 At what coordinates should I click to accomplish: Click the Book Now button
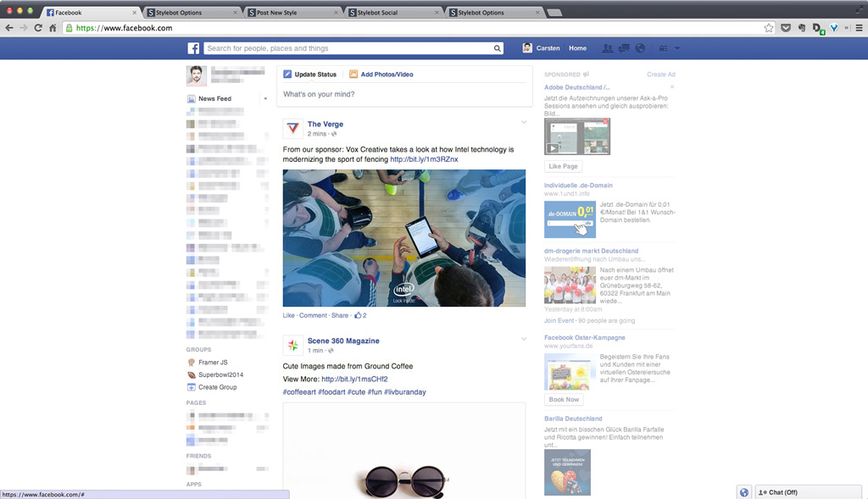pos(564,399)
